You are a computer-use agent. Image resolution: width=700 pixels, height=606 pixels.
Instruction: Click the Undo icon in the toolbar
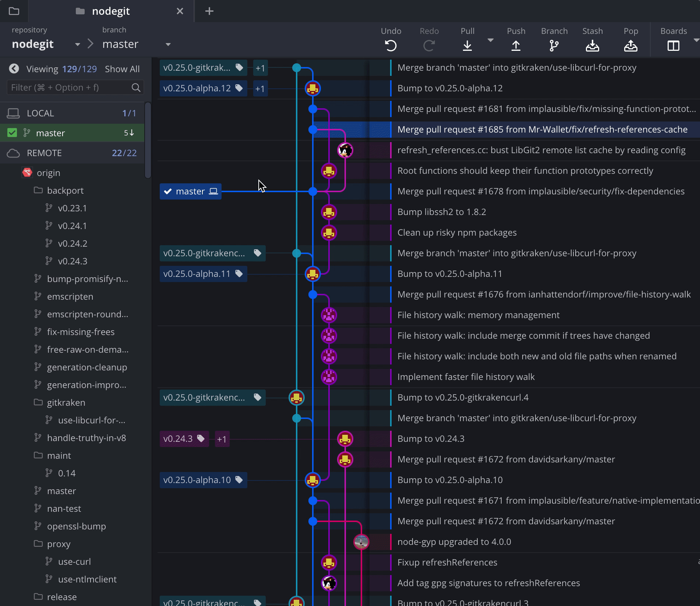click(x=391, y=45)
